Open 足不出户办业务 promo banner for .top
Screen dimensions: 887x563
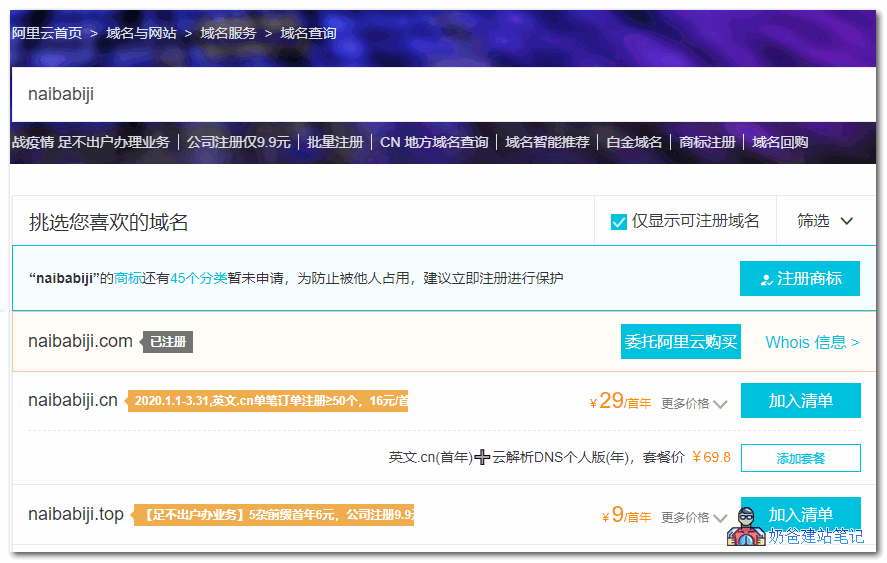click(274, 515)
